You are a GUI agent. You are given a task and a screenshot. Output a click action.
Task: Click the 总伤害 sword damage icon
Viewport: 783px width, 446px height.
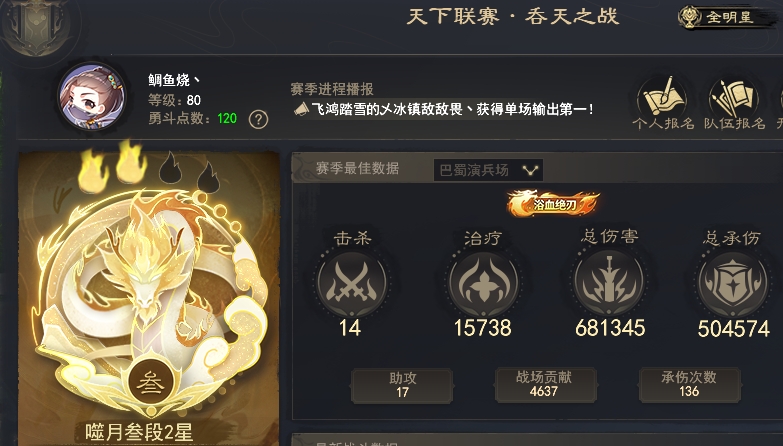coord(609,283)
